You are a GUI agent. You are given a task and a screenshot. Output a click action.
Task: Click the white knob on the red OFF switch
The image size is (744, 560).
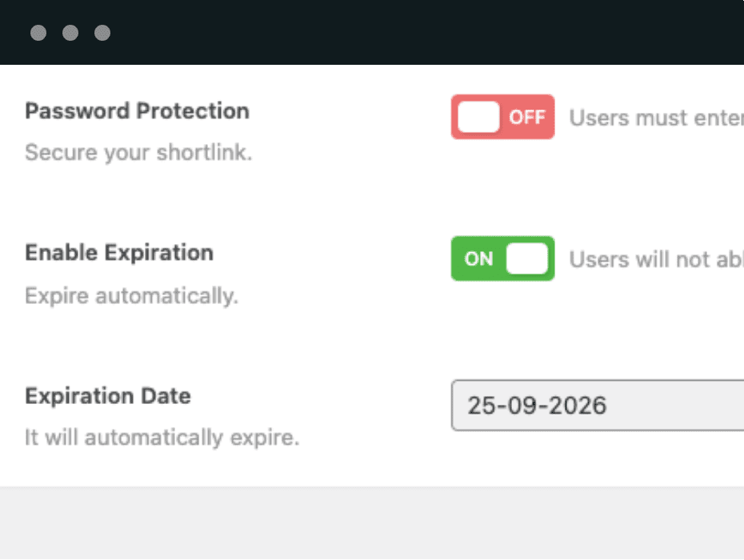[478, 118]
